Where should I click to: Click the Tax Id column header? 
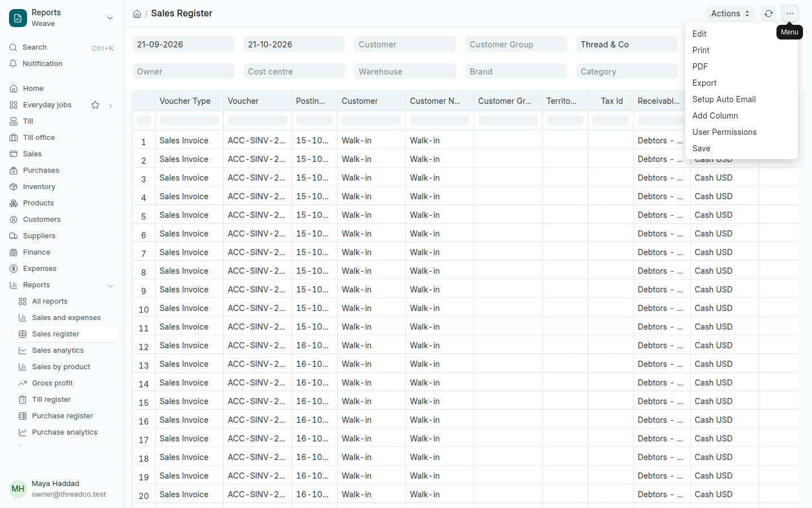(612, 101)
